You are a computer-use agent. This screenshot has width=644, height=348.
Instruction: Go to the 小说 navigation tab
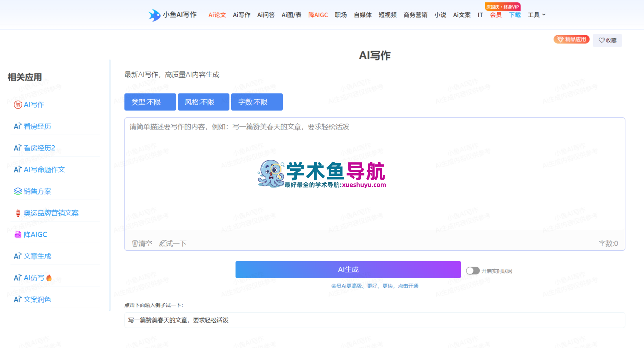[x=440, y=15]
